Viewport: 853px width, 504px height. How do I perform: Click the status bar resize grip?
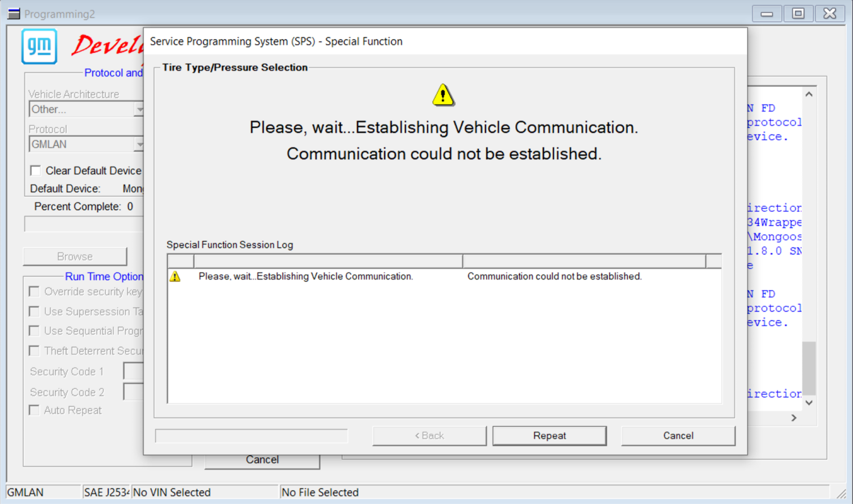coord(841,493)
